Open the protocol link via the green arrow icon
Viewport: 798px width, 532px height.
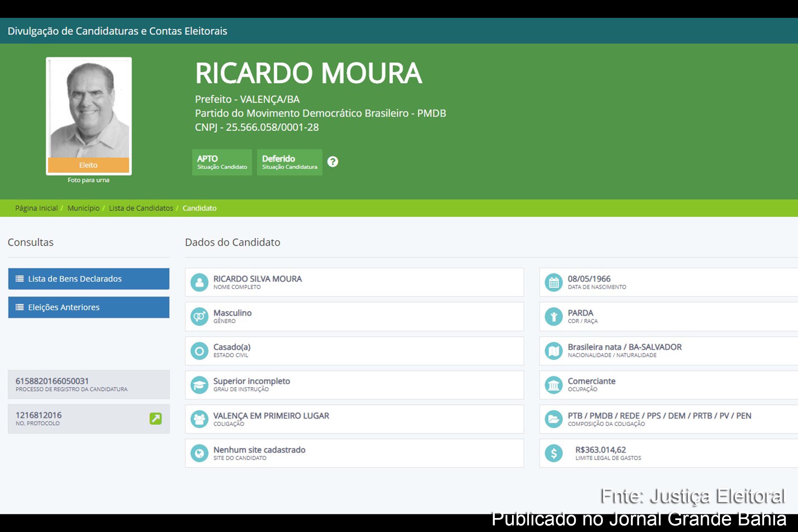click(155, 419)
